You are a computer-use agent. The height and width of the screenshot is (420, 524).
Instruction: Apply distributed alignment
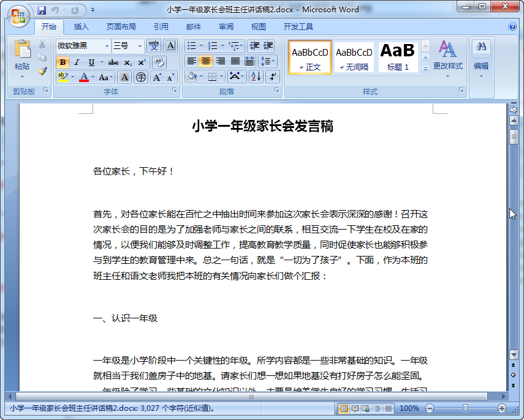249,61
